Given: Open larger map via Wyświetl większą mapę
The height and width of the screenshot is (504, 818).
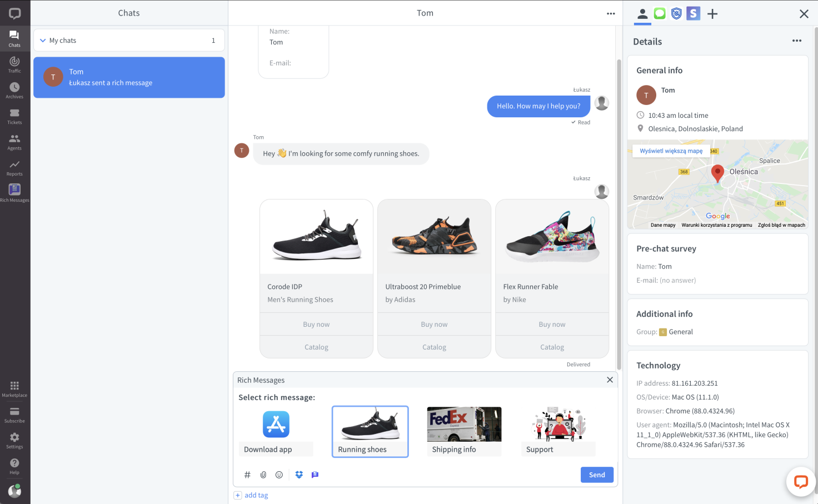Looking at the screenshot, I should click(x=671, y=151).
